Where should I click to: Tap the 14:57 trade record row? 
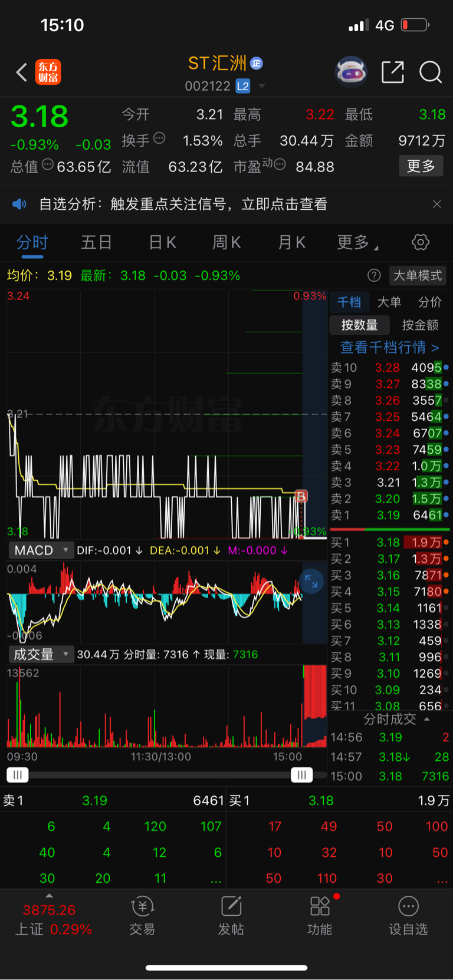click(x=389, y=757)
